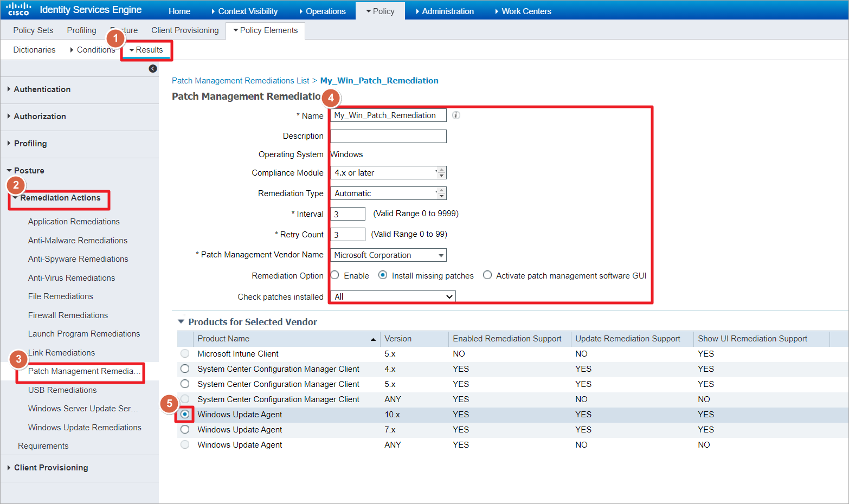Switch to Client Provisioning tab
This screenshot has width=849, height=504.
[x=185, y=30]
